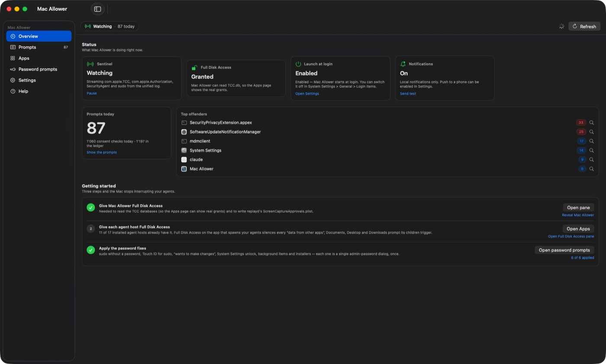Click Open Settings link in Launch card
The image size is (606, 364).
[x=307, y=94]
